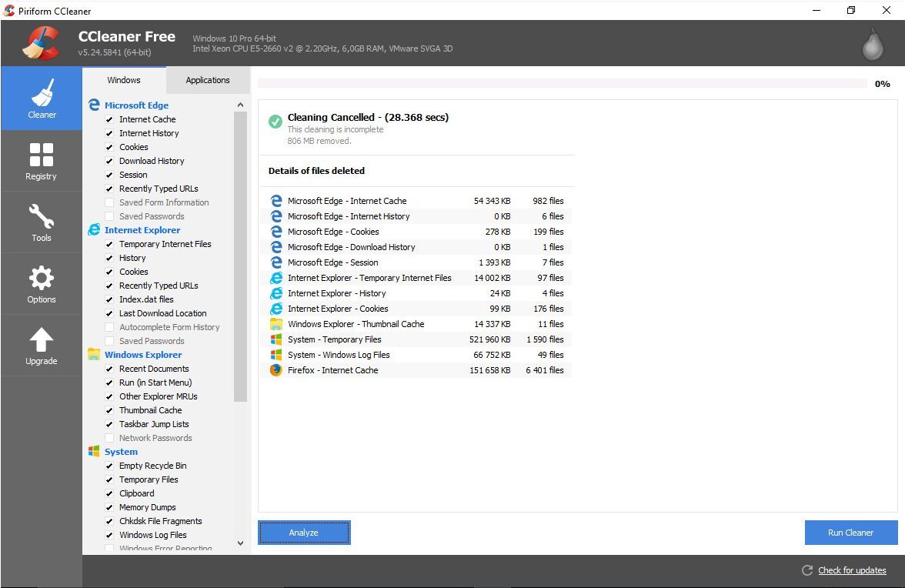Open the Options gear section
This screenshot has width=905, height=588.
tap(42, 283)
